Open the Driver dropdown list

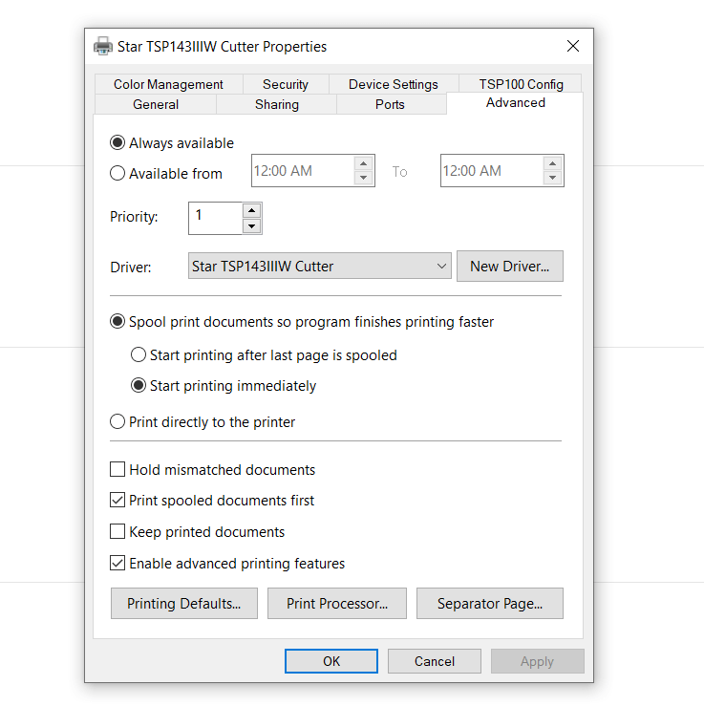point(320,266)
